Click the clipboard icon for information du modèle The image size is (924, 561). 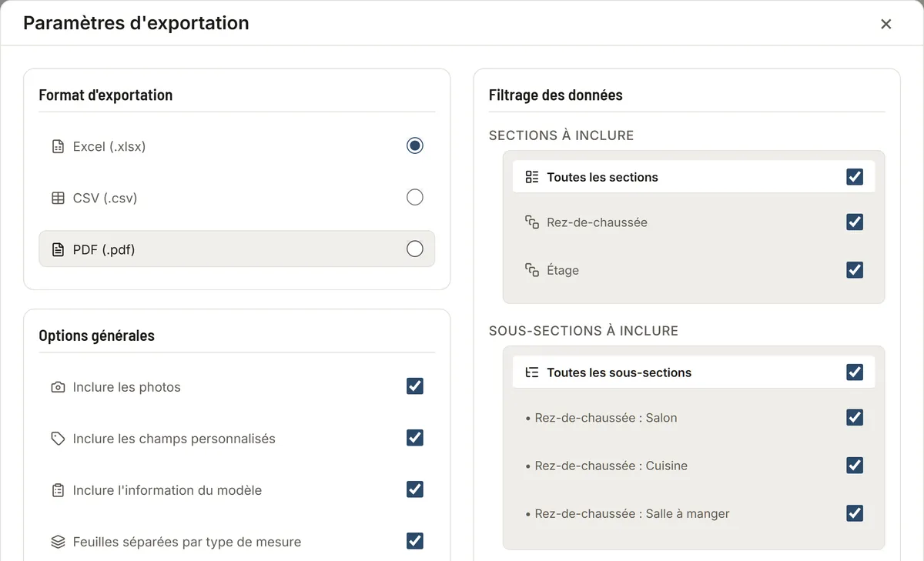(x=58, y=490)
